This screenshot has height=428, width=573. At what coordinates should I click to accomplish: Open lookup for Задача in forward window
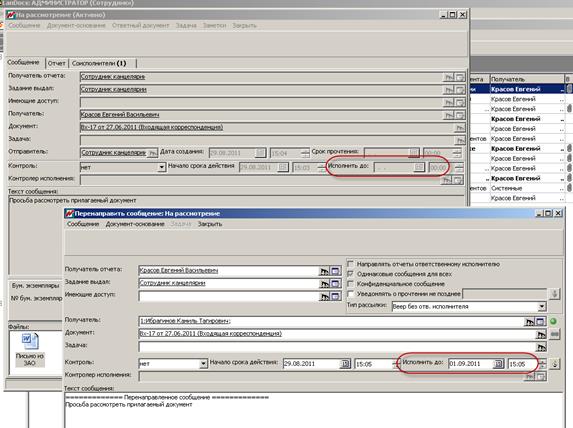pyautogui.click(x=541, y=347)
